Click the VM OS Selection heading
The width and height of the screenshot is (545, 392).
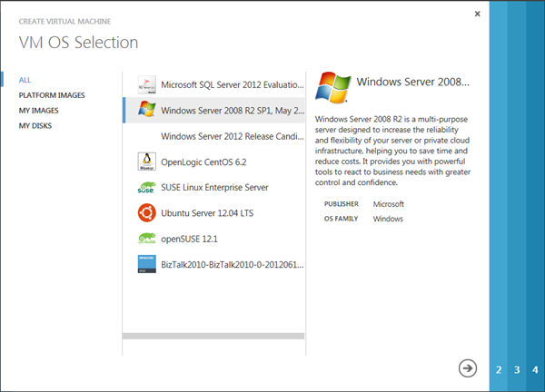coord(78,43)
